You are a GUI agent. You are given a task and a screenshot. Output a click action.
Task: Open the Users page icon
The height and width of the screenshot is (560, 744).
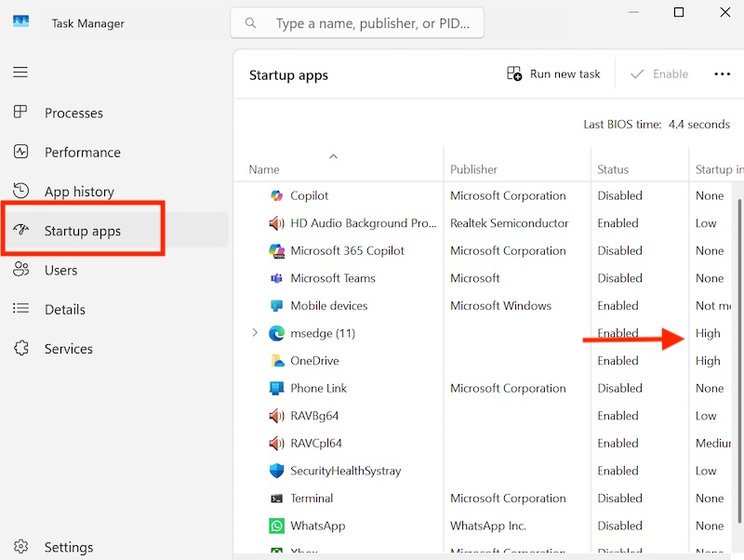(20, 270)
